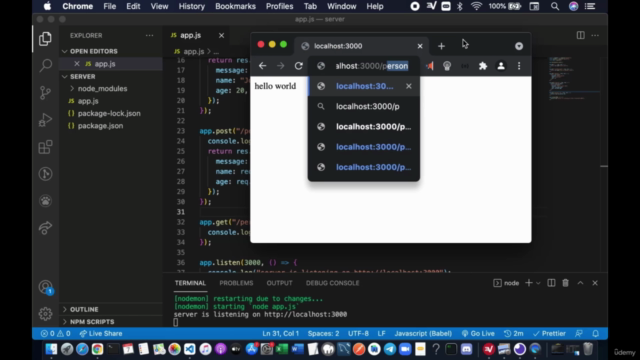Go back in Chrome browser
Screen dimensions: 640x360
pyautogui.click(x=262, y=66)
